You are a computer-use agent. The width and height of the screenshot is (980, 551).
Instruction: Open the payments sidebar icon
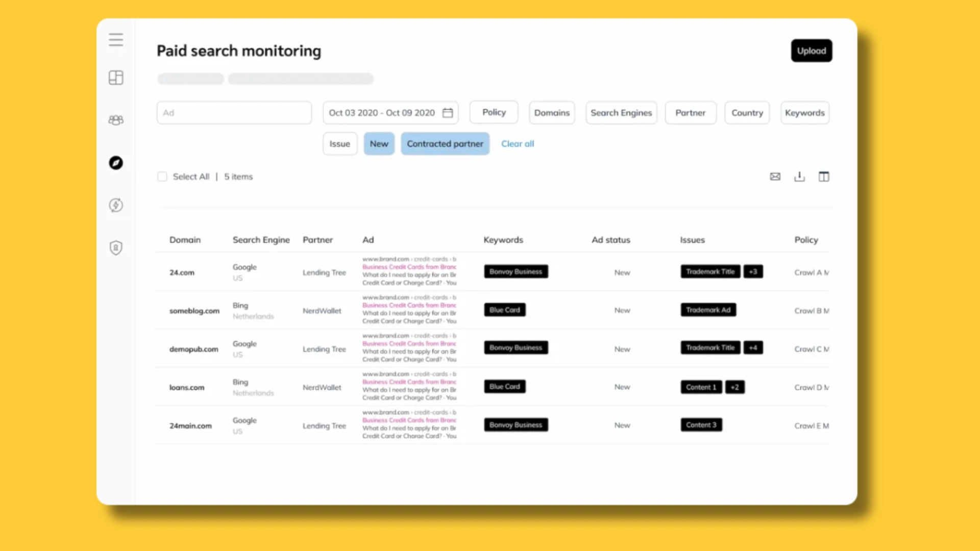click(116, 205)
